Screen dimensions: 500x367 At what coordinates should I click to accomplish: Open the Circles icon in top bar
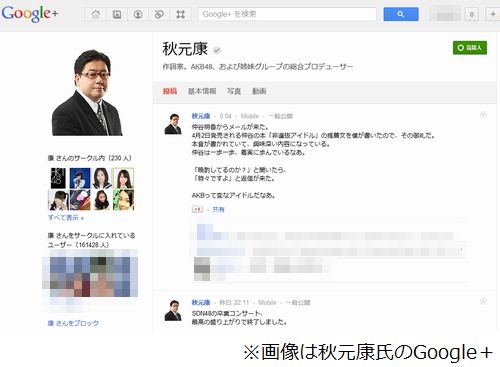(x=159, y=14)
